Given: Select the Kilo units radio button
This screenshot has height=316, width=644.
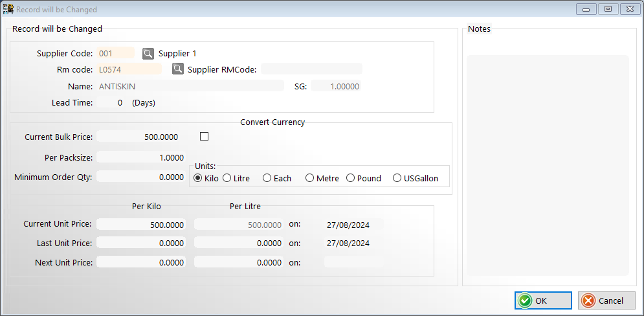Looking at the screenshot, I should (x=198, y=178).
